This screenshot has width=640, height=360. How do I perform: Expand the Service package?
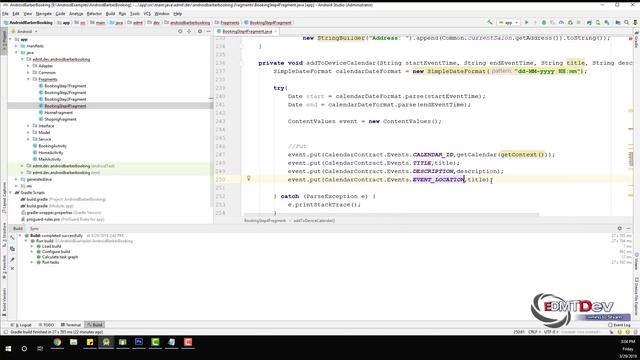point(29,139)
